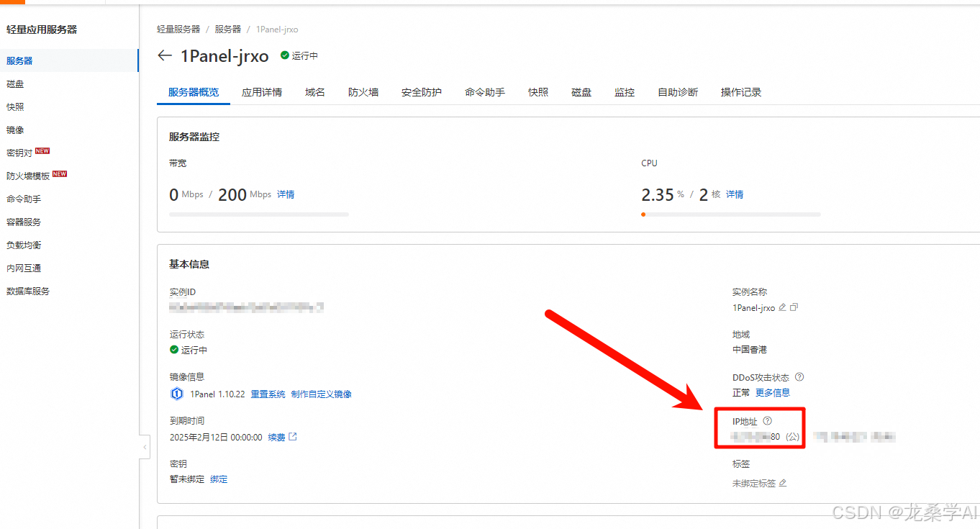Click the bandwidth usage progress bar
Image resolution: width=980 pixels, height=529 pixels.
click(259, 214)
